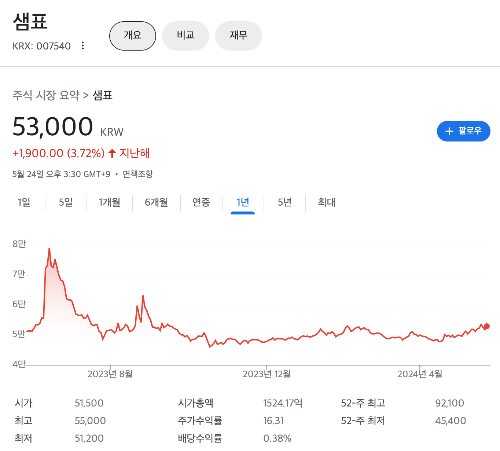This screenshot has width=500, height=451.
Task: Open the 면책조항 disclaimer link
Action: (137, 174)
